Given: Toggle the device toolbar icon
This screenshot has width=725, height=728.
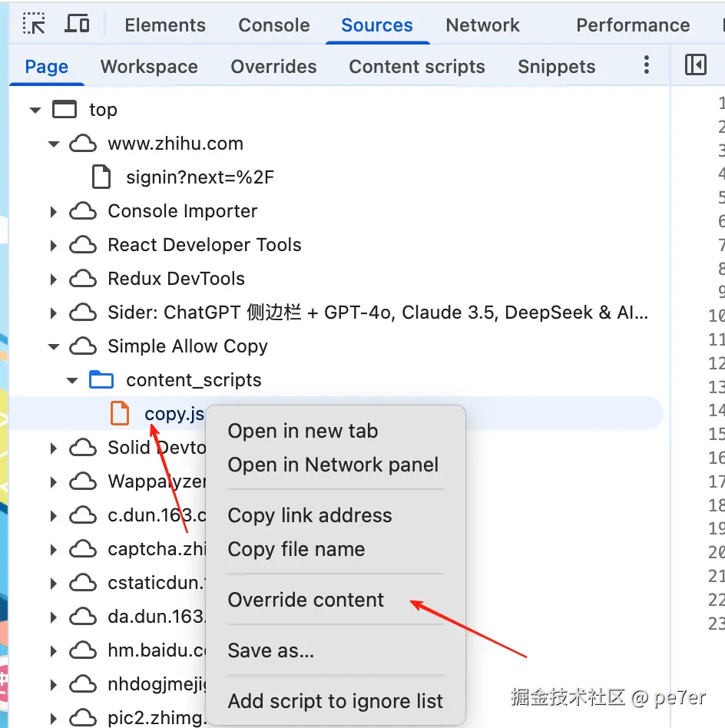Looking at the screenshot, I should 77,24.
